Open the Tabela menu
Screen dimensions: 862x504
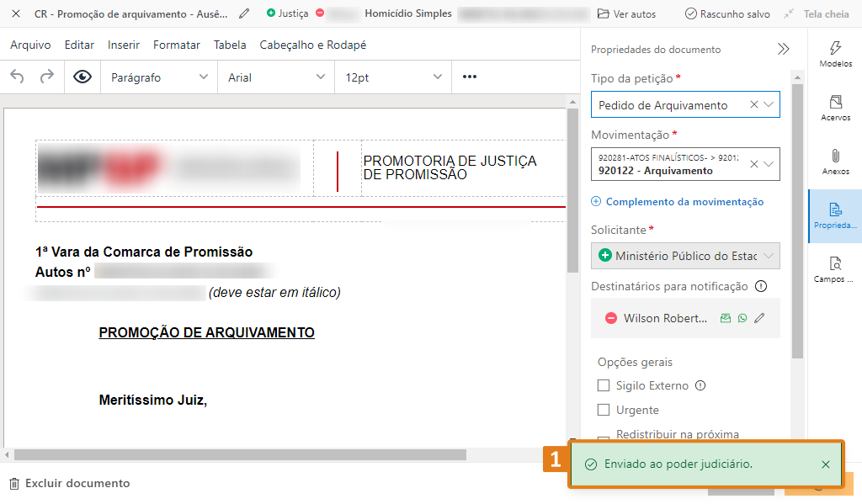(229, 45)
